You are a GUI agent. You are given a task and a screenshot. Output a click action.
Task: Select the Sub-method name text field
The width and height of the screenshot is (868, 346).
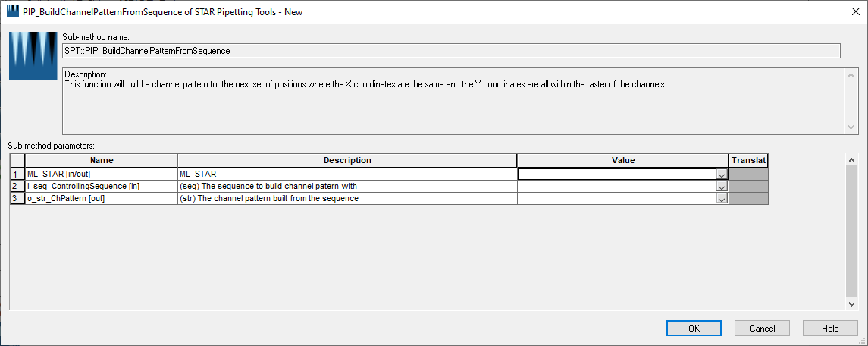coord(451,51)
